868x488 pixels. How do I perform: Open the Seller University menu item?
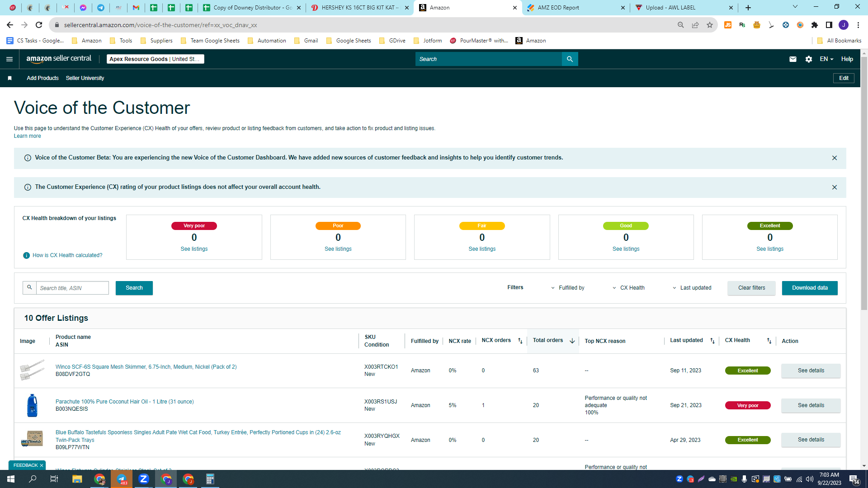(85, 78)
